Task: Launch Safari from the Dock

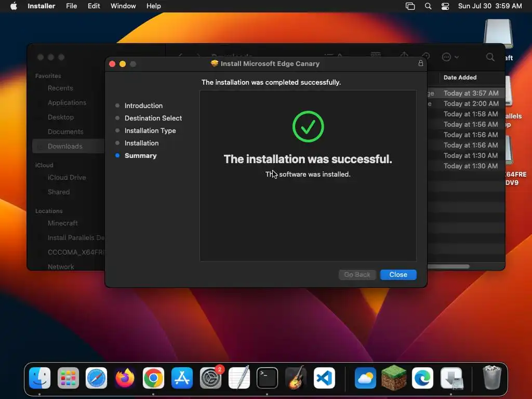Action: click(x=96, y=378)
